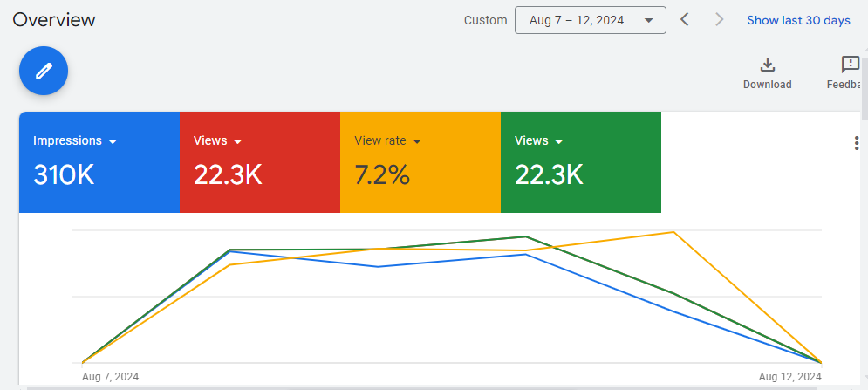Expand the green Views metric dropdown
This screenshot has height=390, width=868.
pos(558,141)
